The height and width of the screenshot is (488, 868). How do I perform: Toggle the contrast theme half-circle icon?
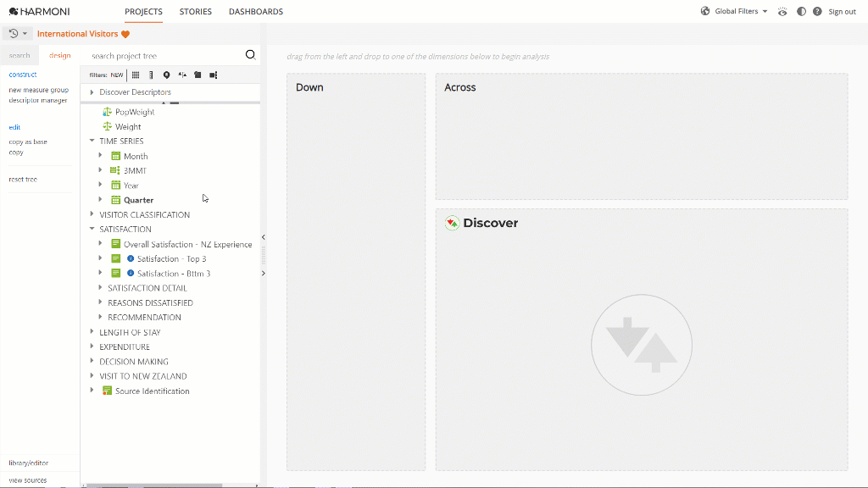click(x=801, y=12)
